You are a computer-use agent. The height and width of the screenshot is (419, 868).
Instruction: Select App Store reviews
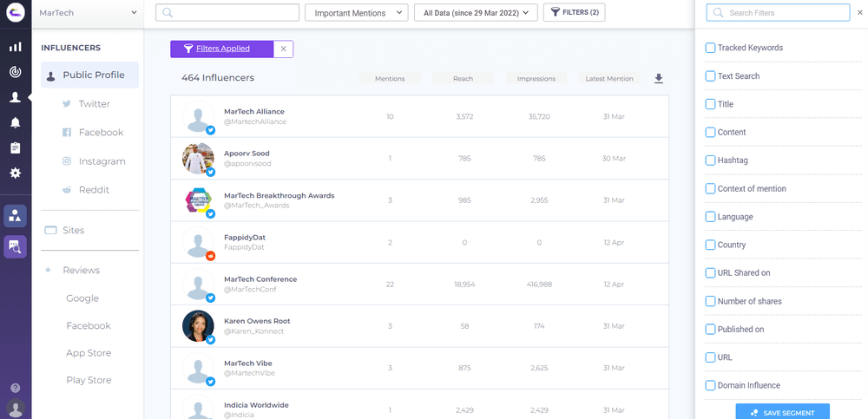(x=89, y=353)
